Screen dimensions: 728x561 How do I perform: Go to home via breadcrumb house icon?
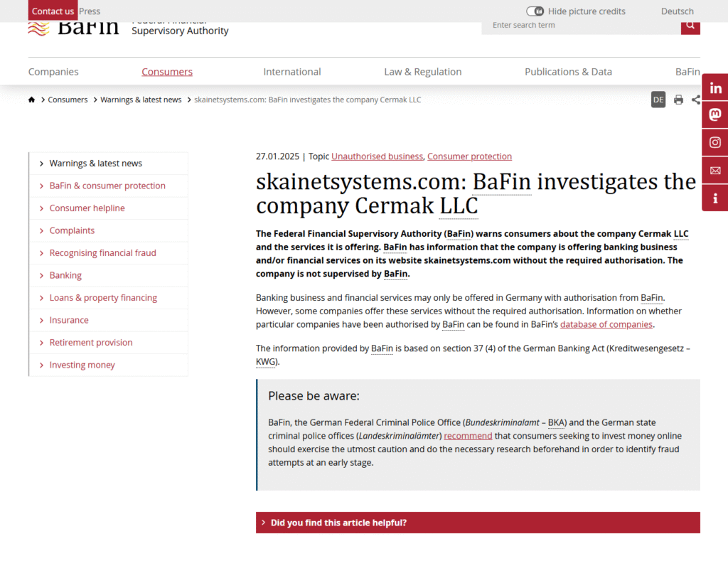point(32,100)
